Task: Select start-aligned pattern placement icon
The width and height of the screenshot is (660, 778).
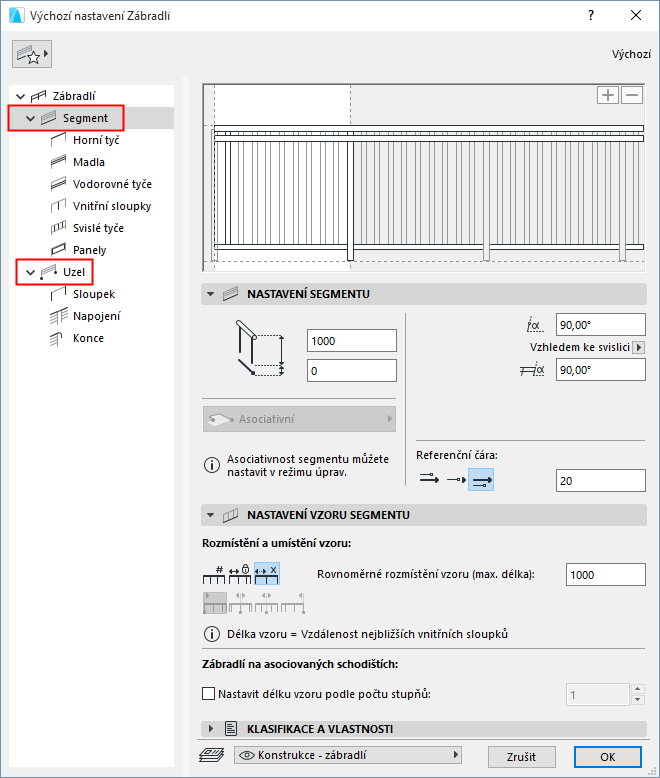Action: (x=215, y=602)
